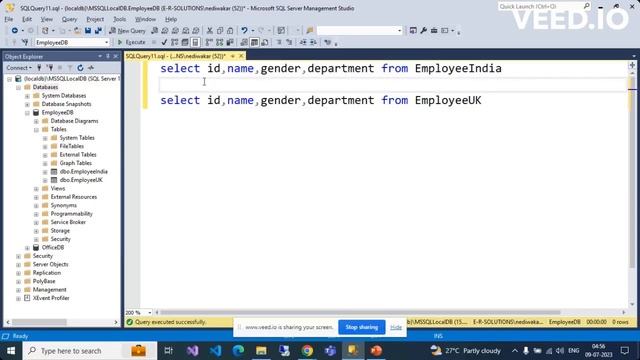Open the View menu
The width and height of the screenshot is (640, 360).
(47, 19)
